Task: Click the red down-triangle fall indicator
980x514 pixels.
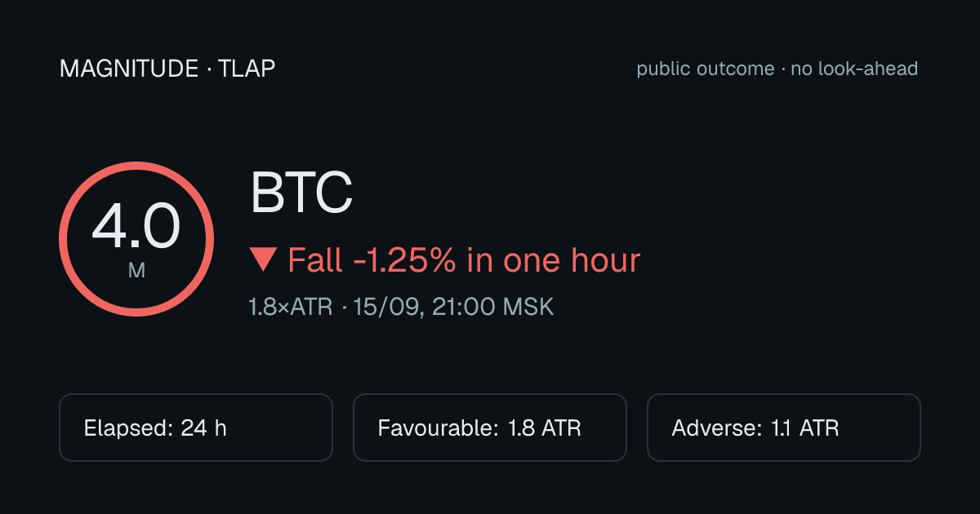Action: [263, 260]
